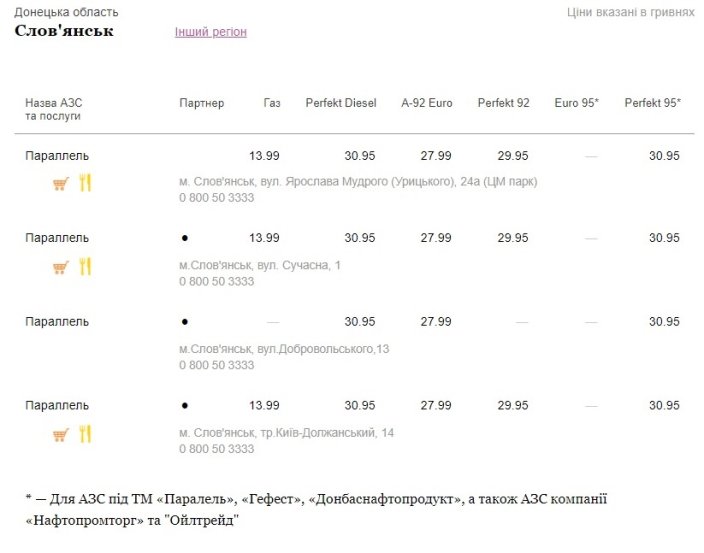Click address 'м.Слов'янськ, вул. Сучасна, 1'
Viewport: 704px width, 553px height.
[x=260, y=265]
